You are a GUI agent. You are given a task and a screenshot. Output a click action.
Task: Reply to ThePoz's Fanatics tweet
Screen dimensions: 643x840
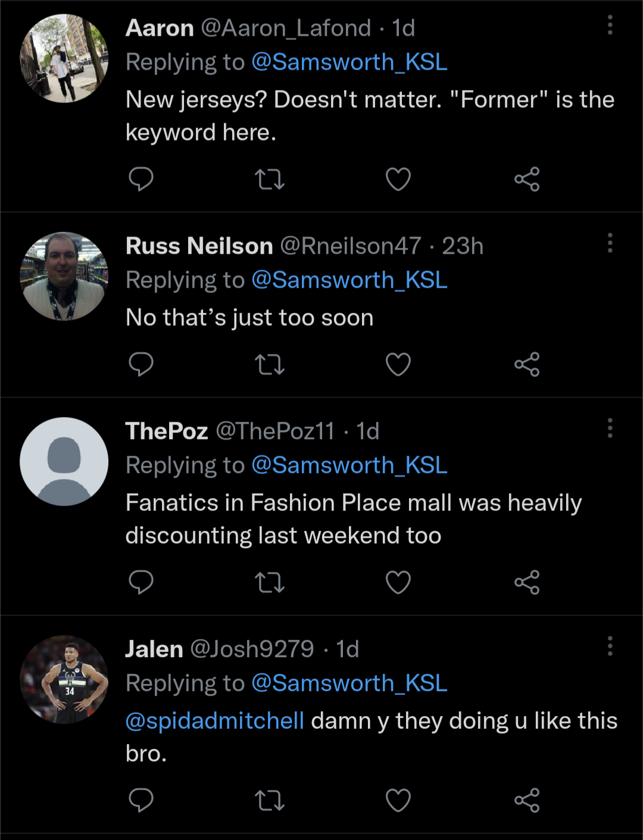click(141, 582)
